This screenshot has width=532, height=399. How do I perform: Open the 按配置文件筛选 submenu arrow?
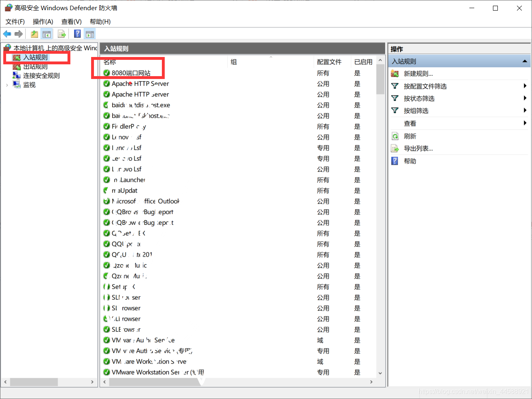525,86
